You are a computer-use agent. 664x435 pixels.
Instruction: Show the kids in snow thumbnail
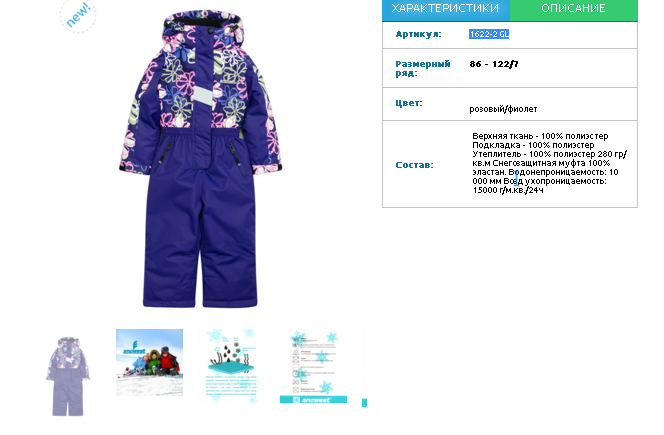[149, 363]
